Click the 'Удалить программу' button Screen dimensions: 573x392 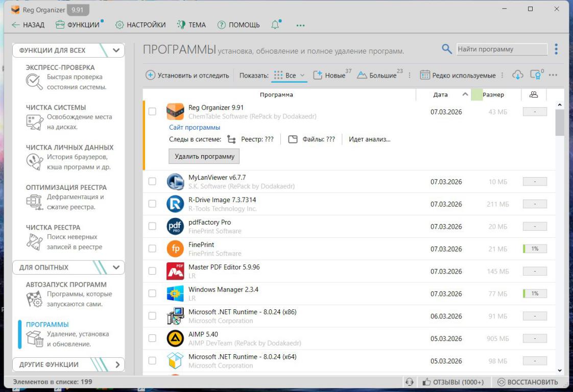tap(204, 156)
